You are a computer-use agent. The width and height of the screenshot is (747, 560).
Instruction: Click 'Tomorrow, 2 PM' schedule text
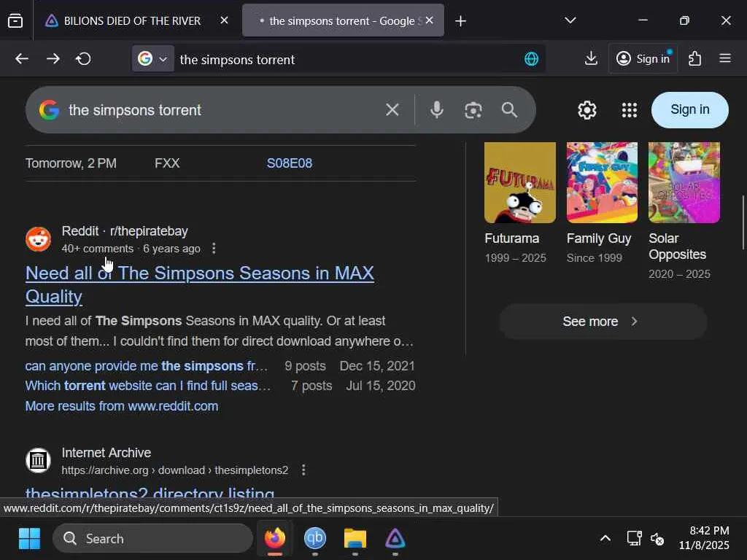71,163
